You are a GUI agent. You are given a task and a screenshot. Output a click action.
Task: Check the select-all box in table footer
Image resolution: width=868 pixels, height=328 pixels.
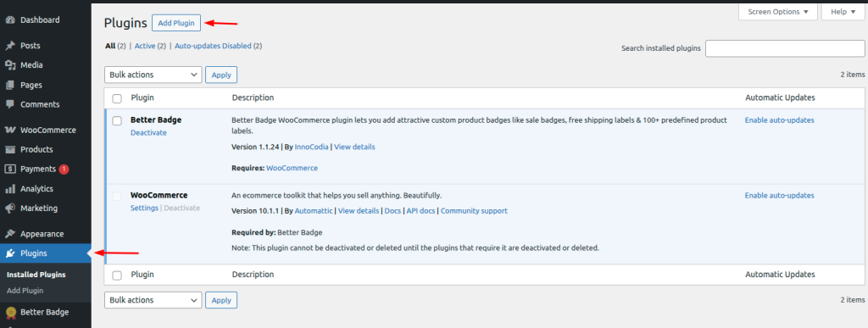pos(117,275)
